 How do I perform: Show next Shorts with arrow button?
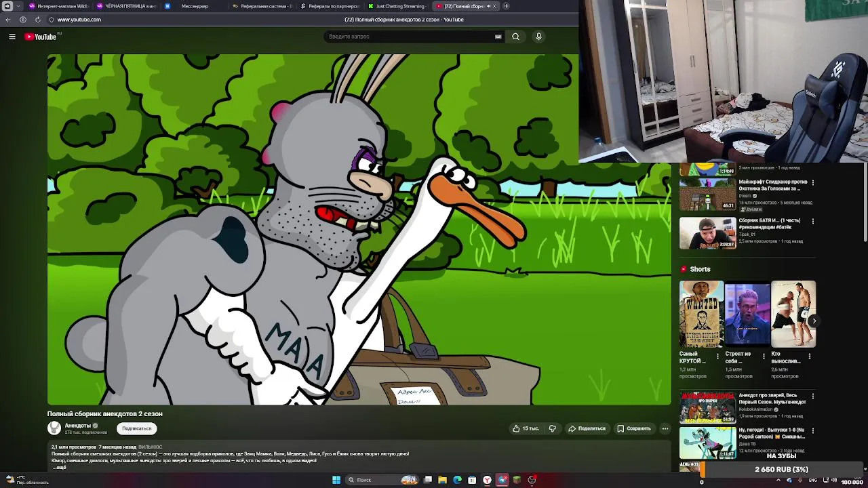pyautogui.click(x=813, y=321)
